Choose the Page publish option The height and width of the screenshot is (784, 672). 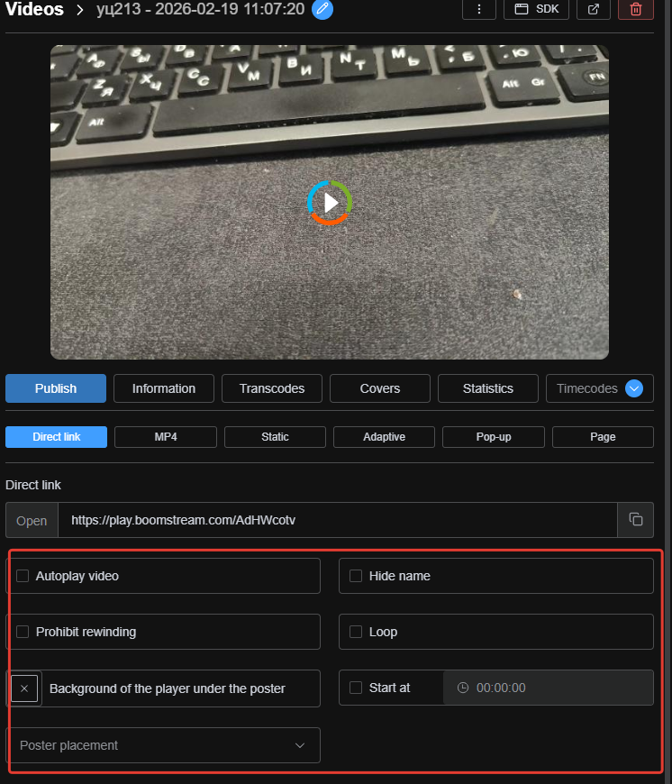[x=603, y=437]
